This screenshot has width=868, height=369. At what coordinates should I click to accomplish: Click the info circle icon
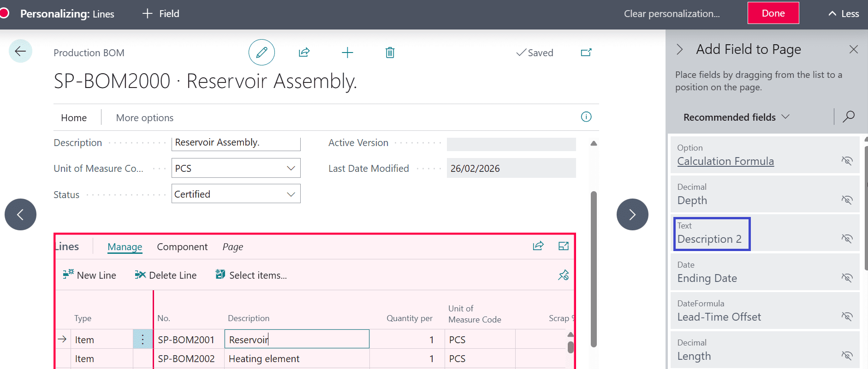click(x=586, y=117)
